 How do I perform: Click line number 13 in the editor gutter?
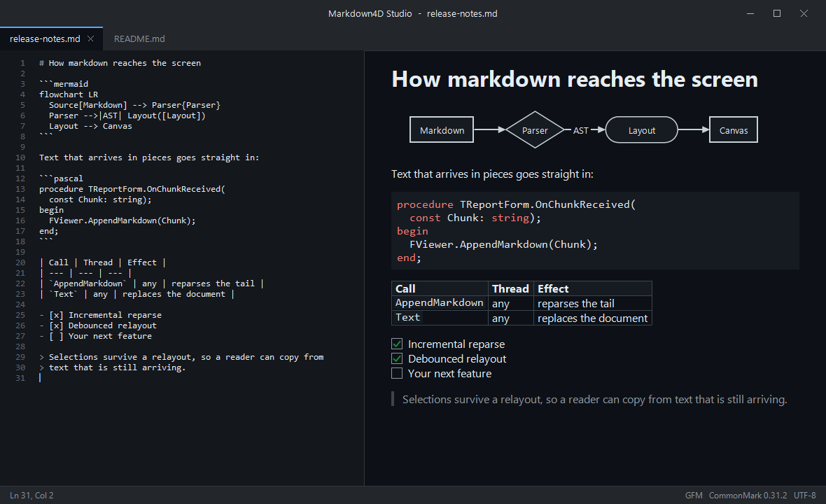point(20,189)
